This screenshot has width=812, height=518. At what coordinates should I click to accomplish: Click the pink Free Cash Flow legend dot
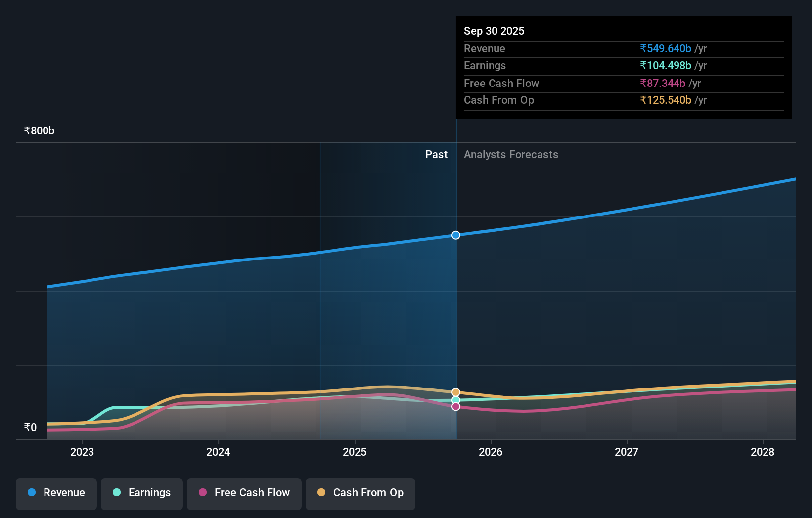click(203, 492)
